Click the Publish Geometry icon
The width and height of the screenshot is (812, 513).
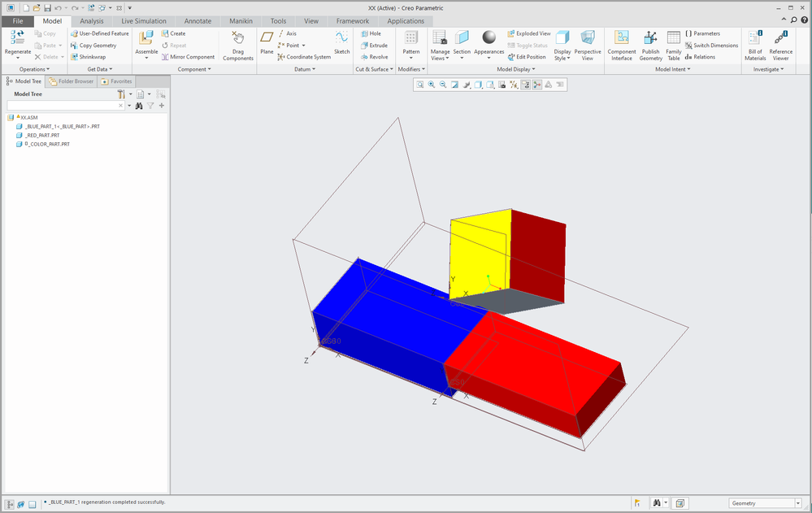(650, 46)
